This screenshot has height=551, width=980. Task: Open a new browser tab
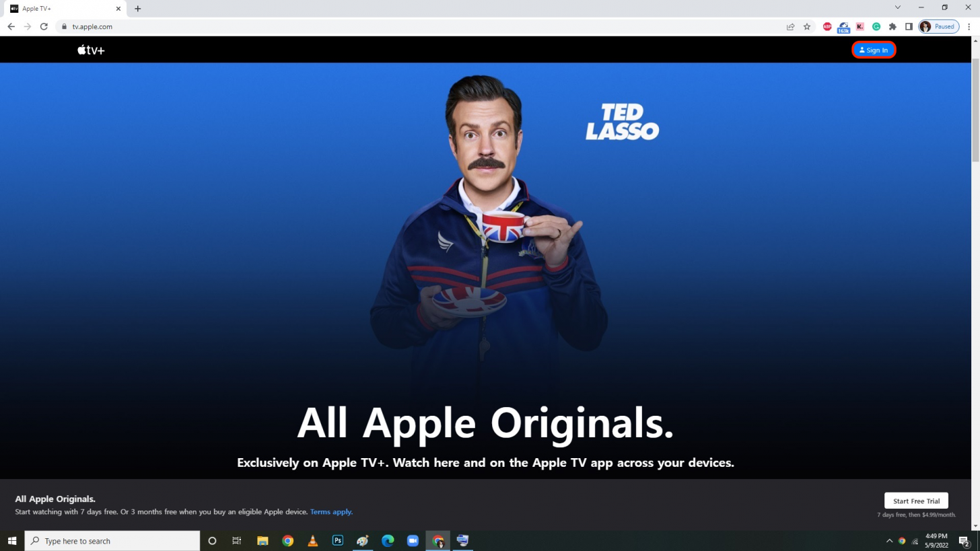[x=137, y=9]
